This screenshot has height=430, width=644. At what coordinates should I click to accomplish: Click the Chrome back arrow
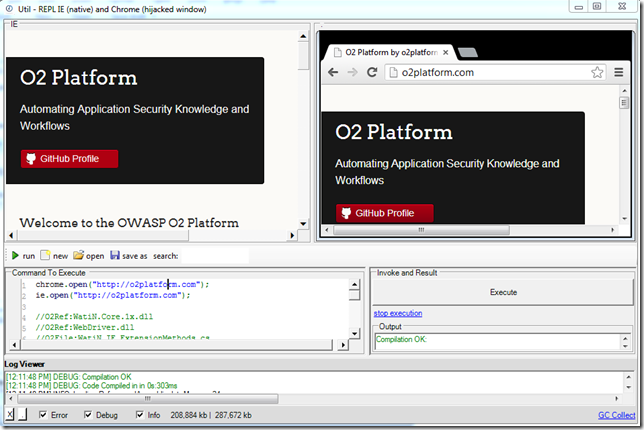[331, 72]
